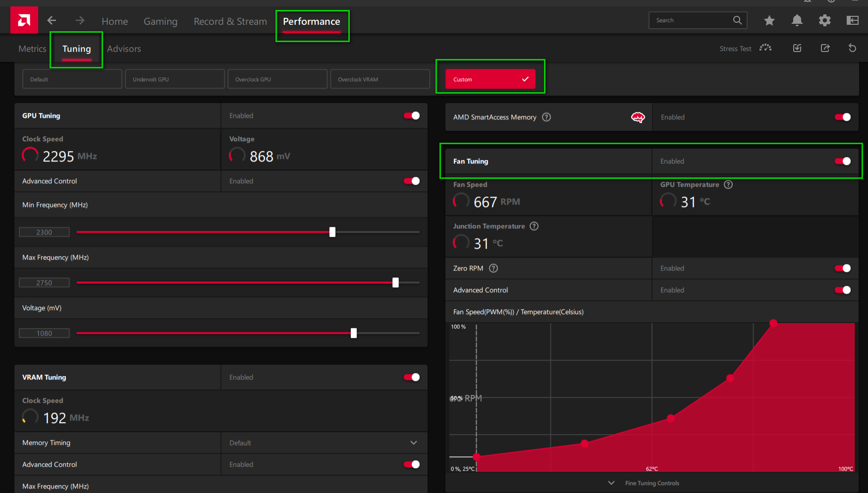This screenshot has width=868, height=493.
Task: Open the Advisors sub-tab
Action: [x=124, y=49]
